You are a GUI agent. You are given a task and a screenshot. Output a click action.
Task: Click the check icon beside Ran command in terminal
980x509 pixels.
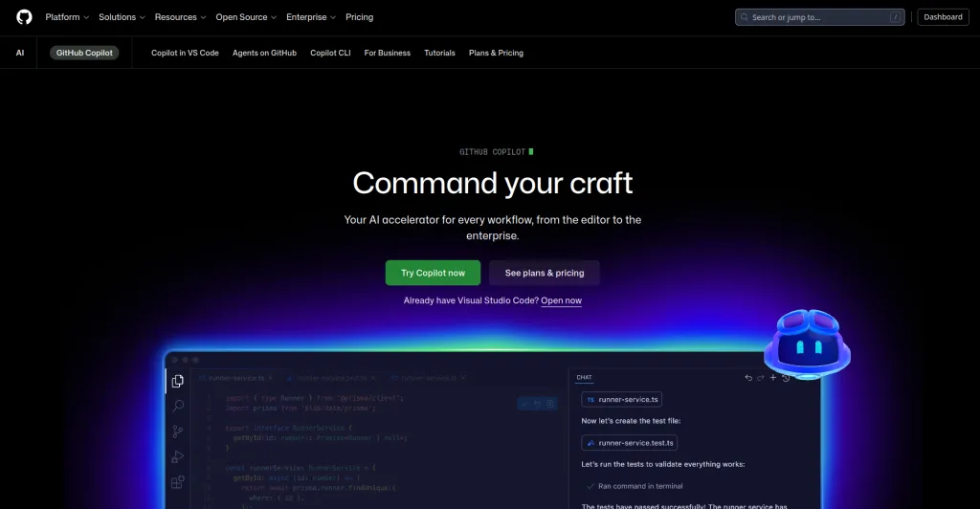(x=590, y=486)
